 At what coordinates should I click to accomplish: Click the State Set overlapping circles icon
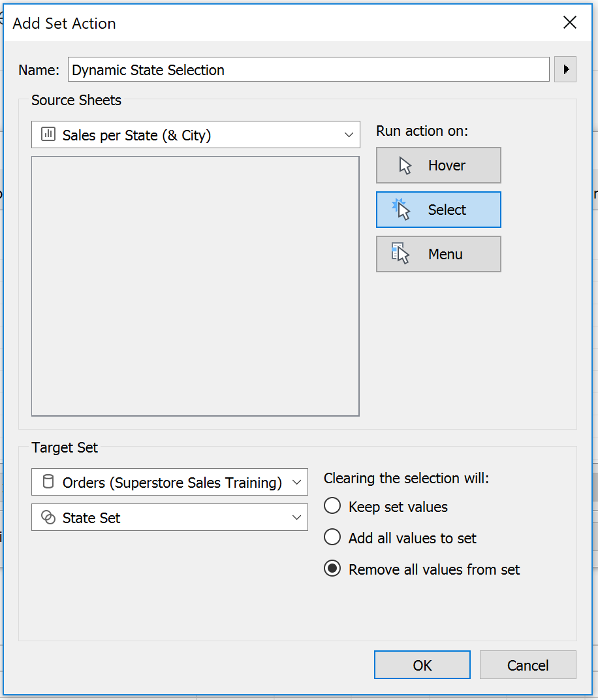click(x=48, y=517)
